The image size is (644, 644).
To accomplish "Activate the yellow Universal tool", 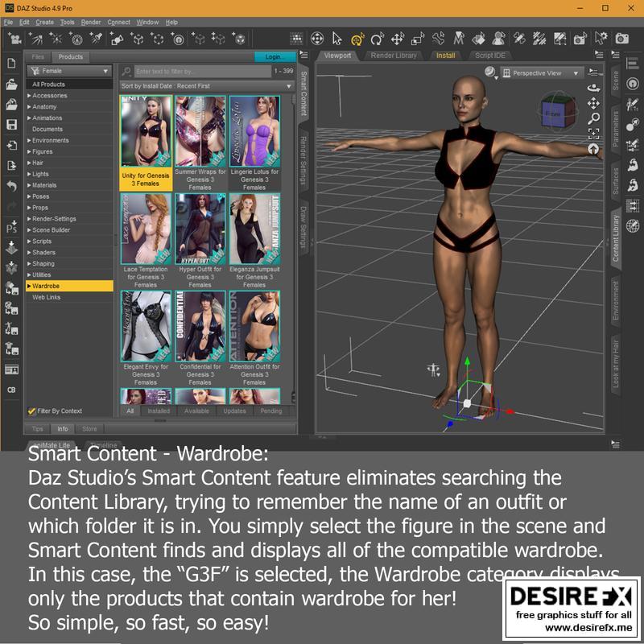I will pyautogui.click(x=357, y=39).
